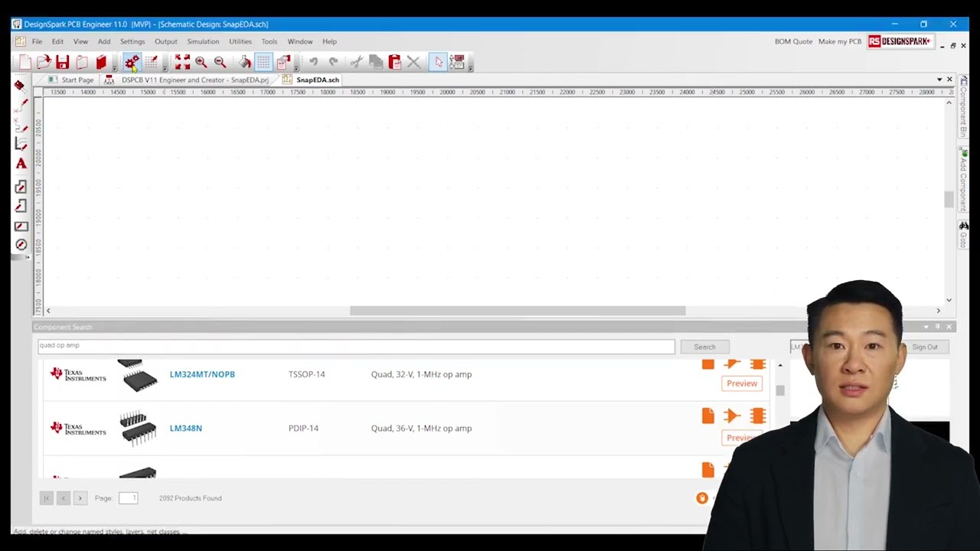Open the File menu
This screenshot has height=551, width=980.
pos(37,41)
